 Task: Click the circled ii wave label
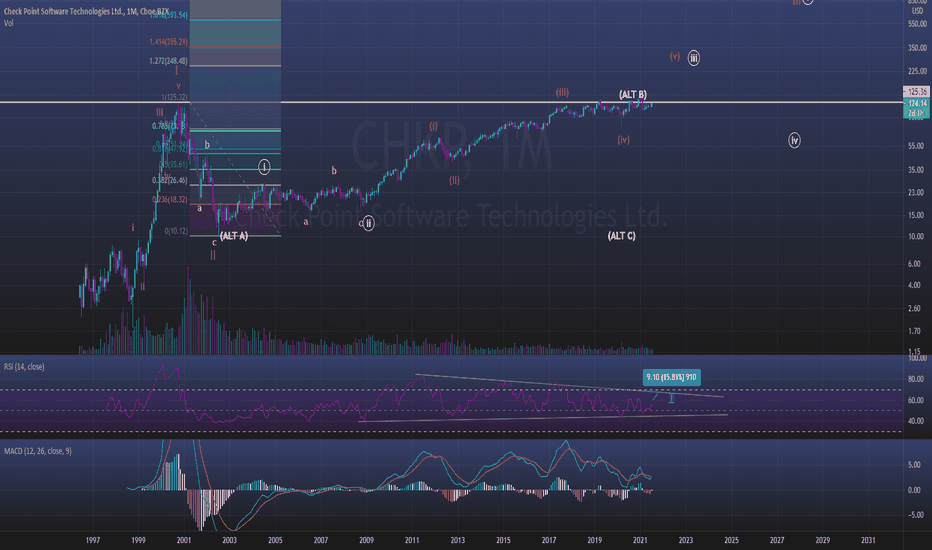pyautogui.click(x=369, y=224)
